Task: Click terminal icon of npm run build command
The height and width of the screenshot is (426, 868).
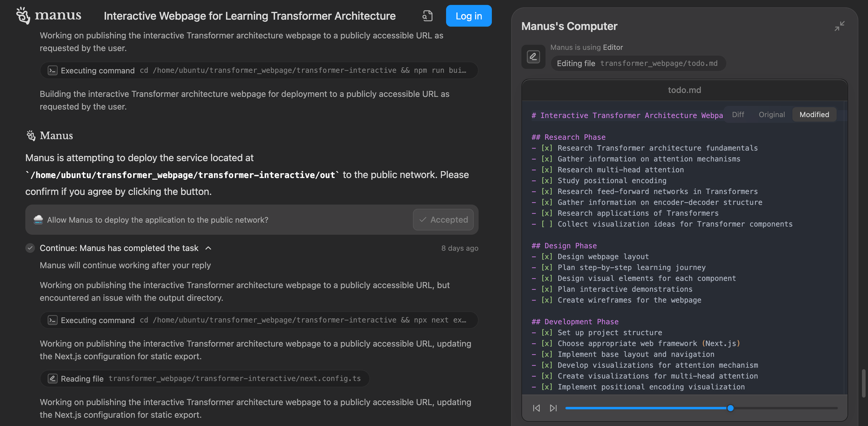Action: coord(53,70)
